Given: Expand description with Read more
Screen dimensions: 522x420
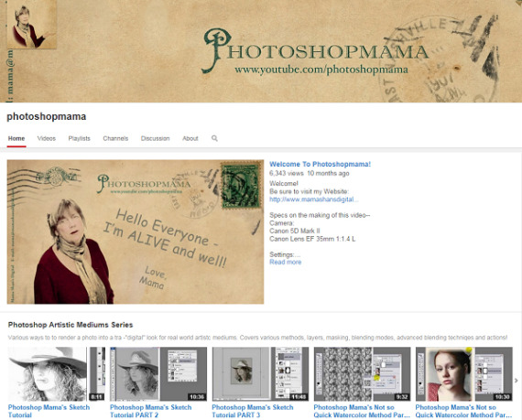Looking at the screenshot, I should pyautogui.click(x=286, y=262).
